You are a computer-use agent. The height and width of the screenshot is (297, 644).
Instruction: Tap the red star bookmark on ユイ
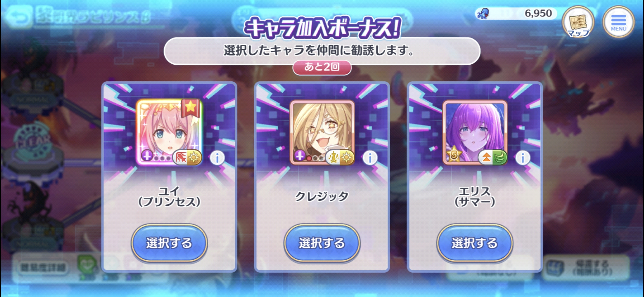(x=191, y=108)
